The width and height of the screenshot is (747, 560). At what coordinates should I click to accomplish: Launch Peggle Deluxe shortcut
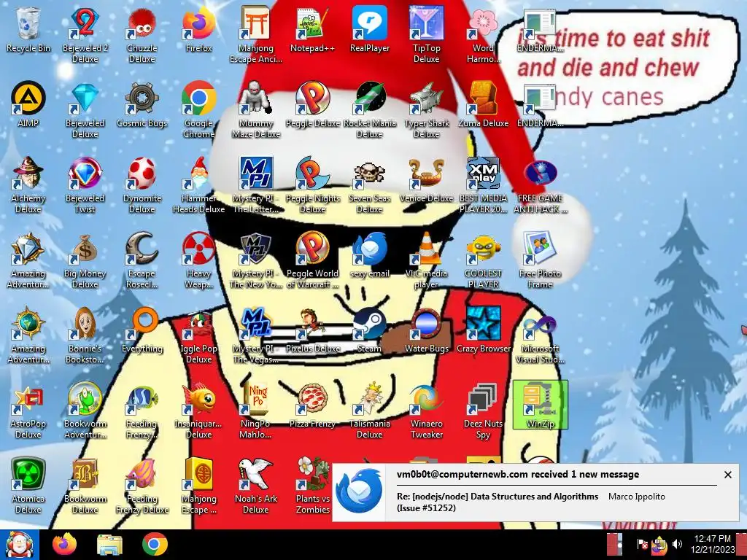pos(312,104)
